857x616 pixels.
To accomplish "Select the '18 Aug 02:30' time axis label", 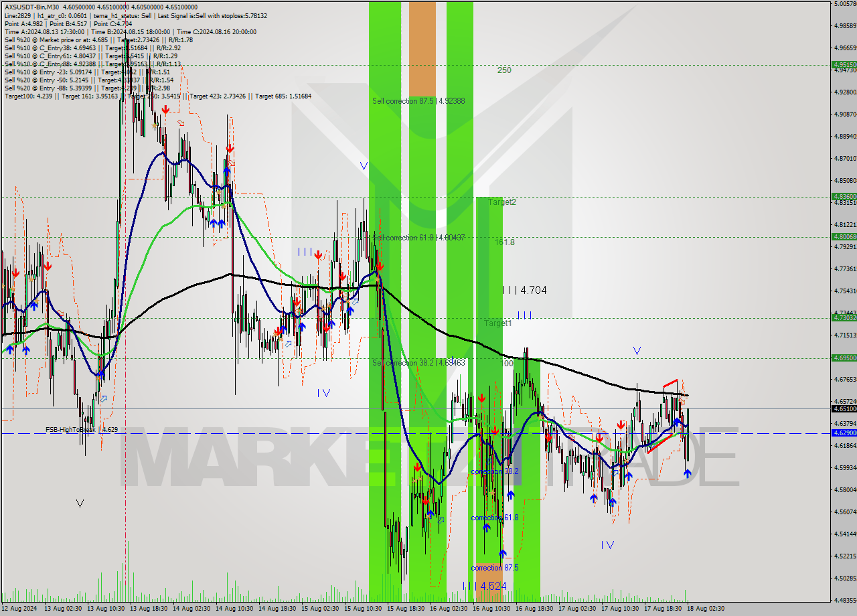I will 706,609.
